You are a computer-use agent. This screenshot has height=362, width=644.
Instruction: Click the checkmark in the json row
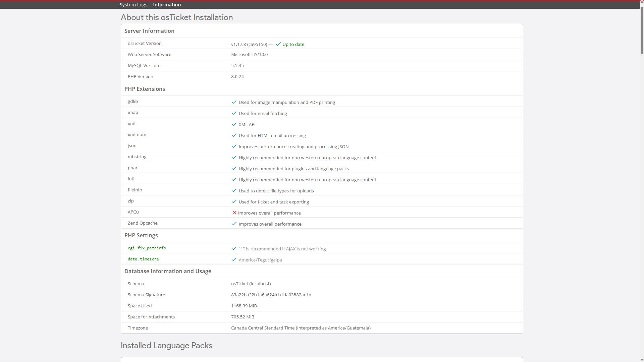coord(234,146)
